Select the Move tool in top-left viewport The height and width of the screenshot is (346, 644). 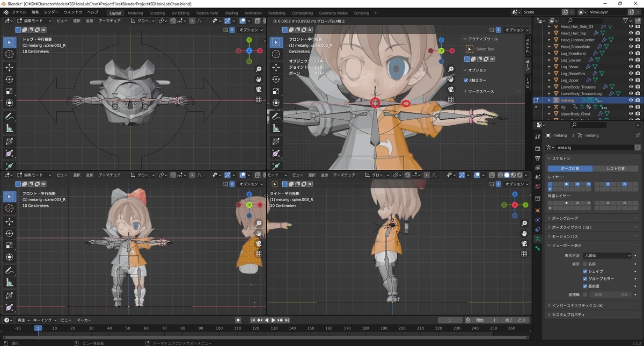pos(9,67)
